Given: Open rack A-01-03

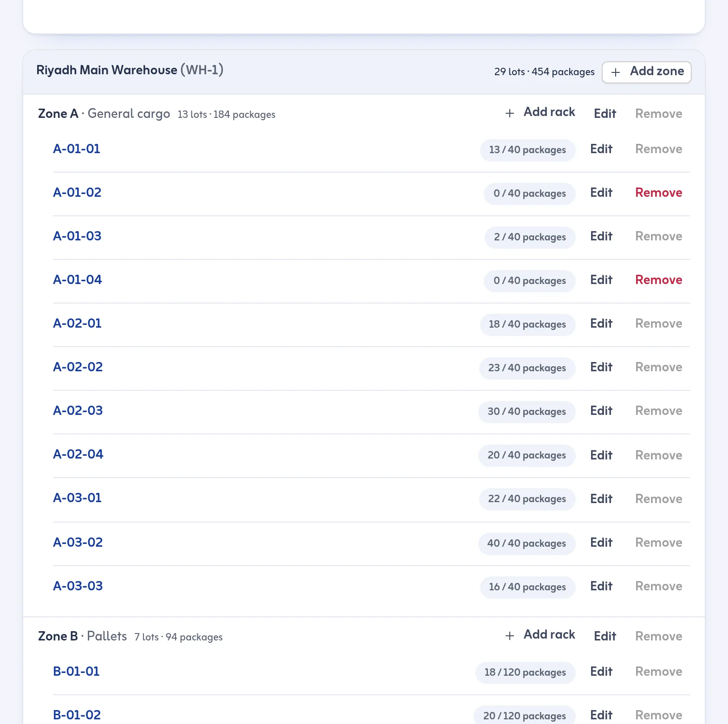Looking at the screenshot, I should 77,236.
